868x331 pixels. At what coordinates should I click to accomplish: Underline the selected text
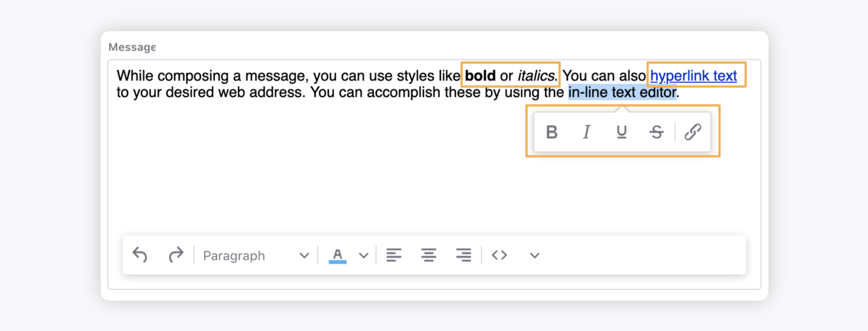click(621, 132)
